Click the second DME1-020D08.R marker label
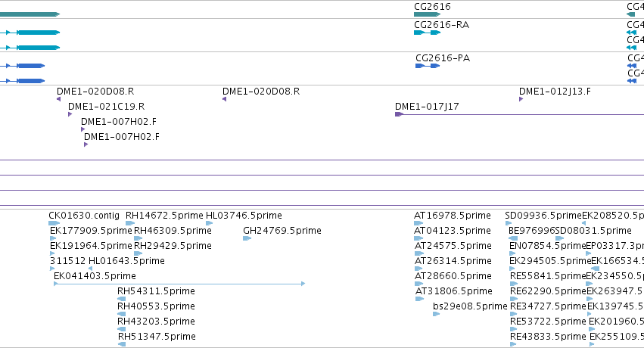The width and height of the screenshot is (644, 348). coord(261,91)
